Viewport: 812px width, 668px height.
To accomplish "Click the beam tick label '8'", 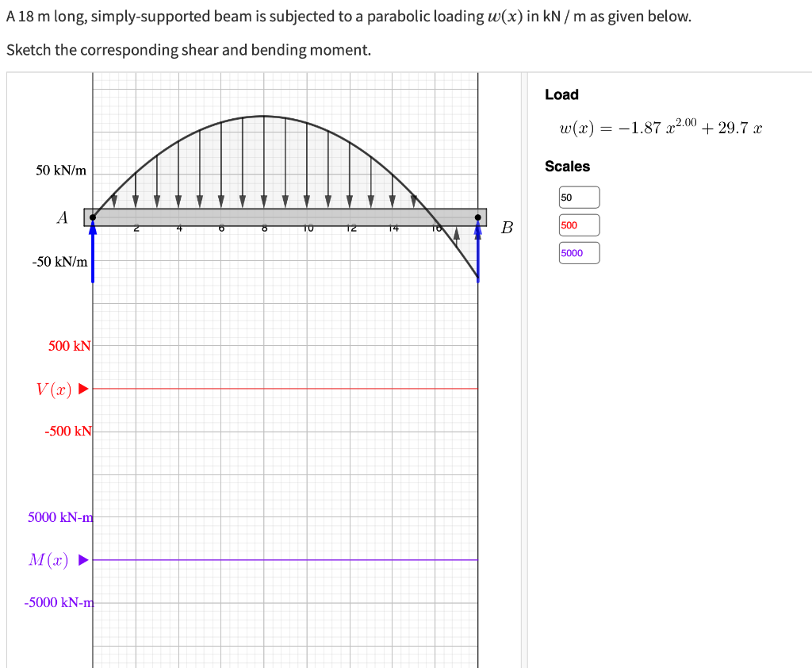I will [x=264, y=228].
